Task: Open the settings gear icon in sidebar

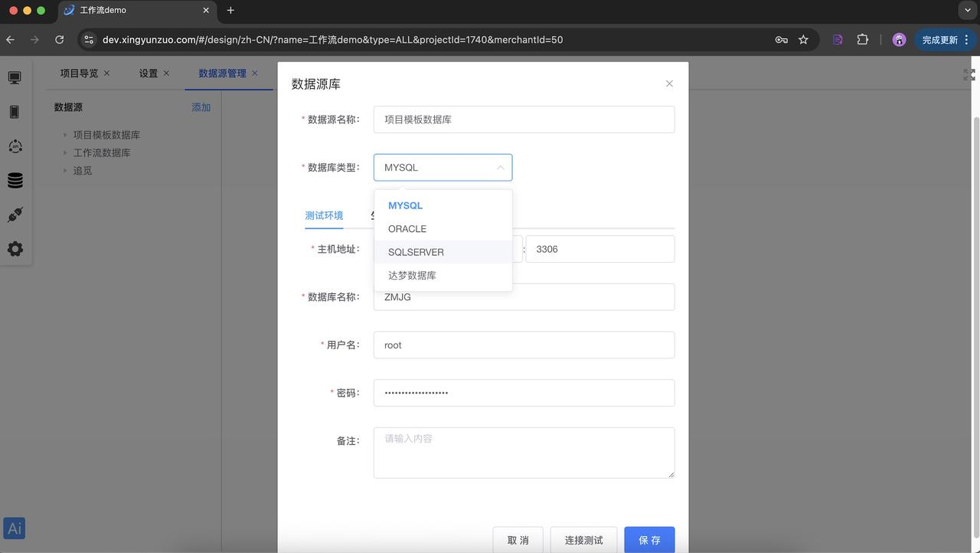Action: pos(15,249)
